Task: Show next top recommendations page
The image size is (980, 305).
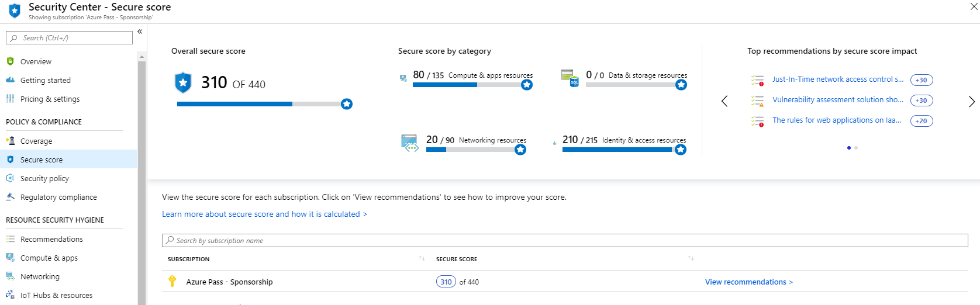Action: point(971,102)
